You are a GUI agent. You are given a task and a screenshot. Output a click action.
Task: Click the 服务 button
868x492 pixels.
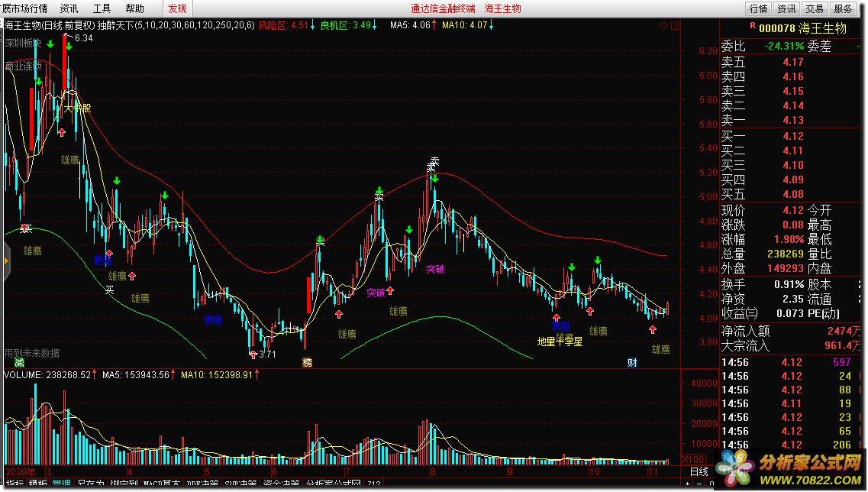coord(843,8)
